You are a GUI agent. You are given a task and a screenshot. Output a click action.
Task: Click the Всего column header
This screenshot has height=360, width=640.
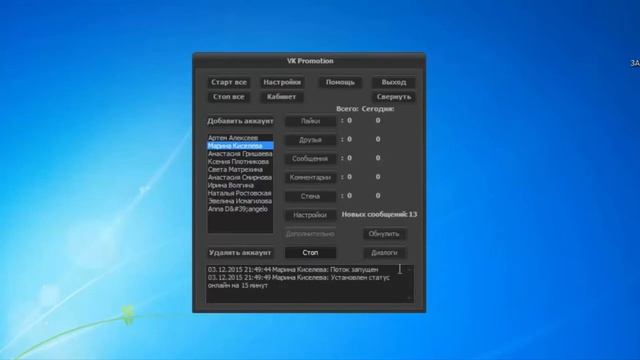(x=347, y=109)
